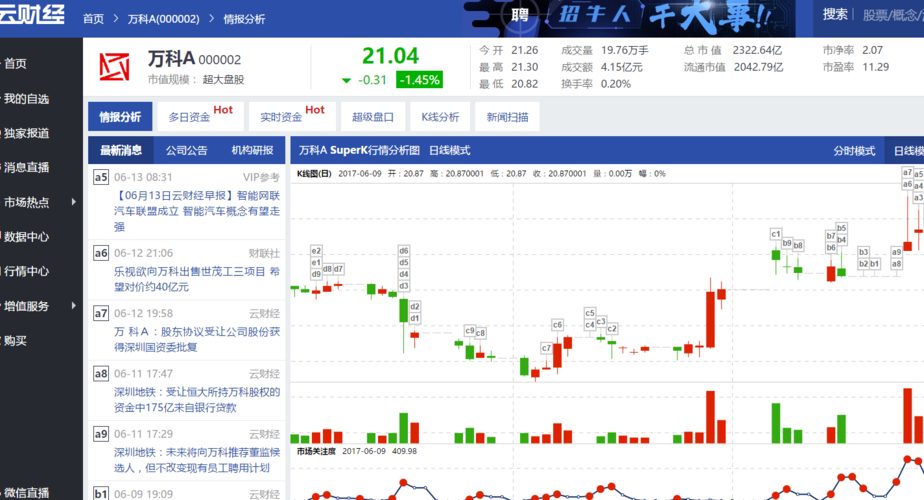Open the 股东协议受让公司股份 news headline
924x500 pixels.
197,340
